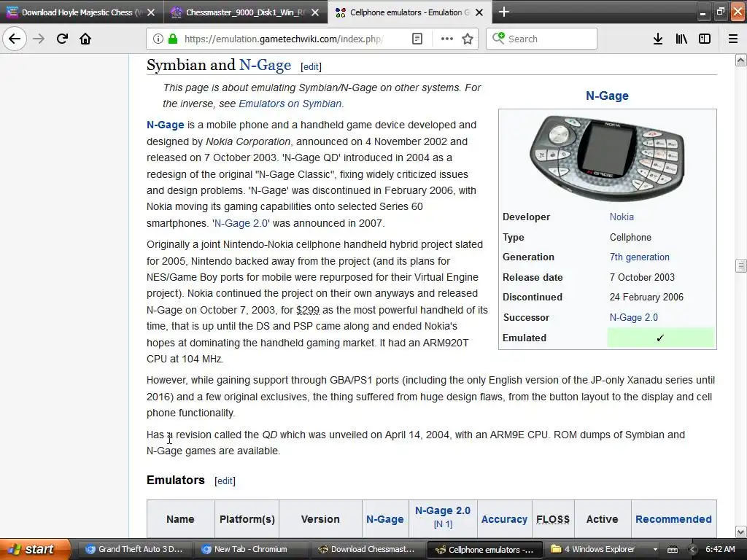747x560 pixels.
Task: Switch to New Tab - Chromium taskbar item
Action: click(251, 549)
